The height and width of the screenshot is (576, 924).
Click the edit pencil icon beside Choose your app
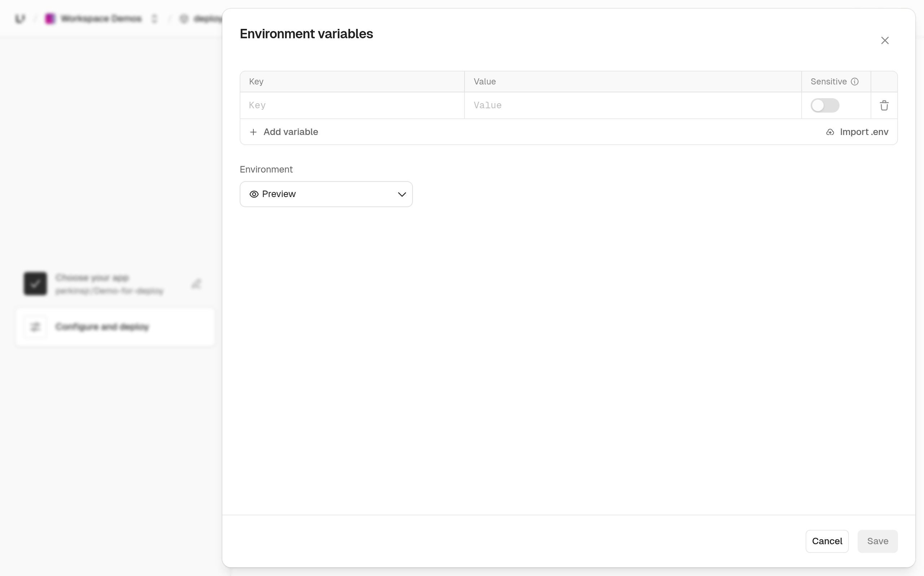pyautogui.click(x=196, y=284)
